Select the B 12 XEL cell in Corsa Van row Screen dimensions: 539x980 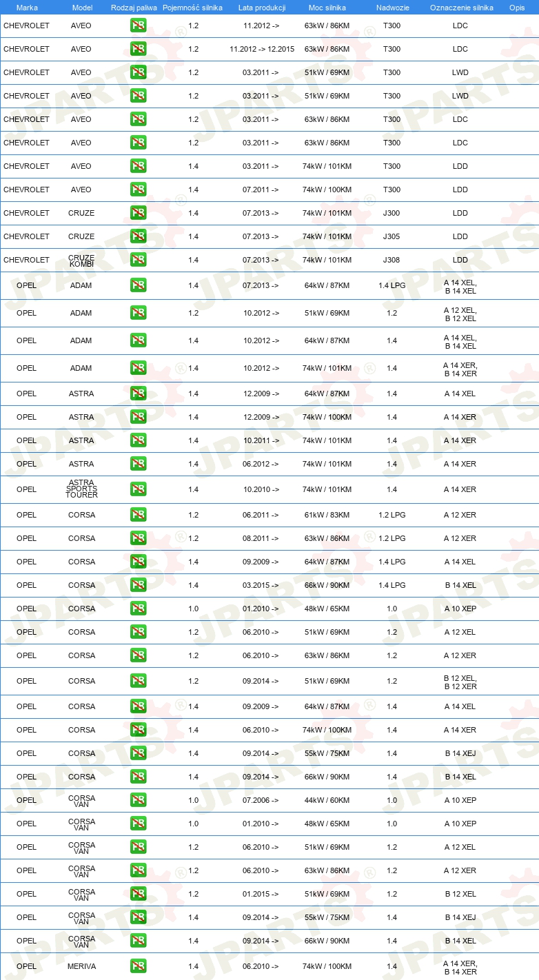tap(460, 894)
